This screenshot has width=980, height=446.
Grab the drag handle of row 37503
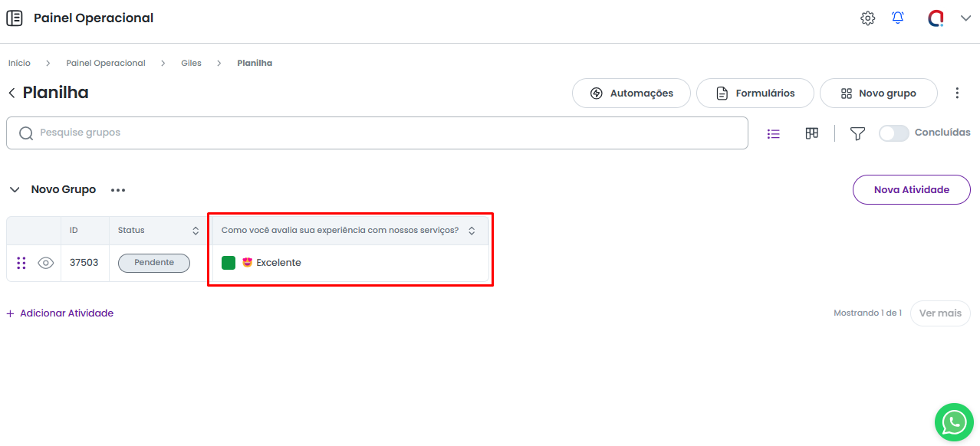(x=21, y=263)
